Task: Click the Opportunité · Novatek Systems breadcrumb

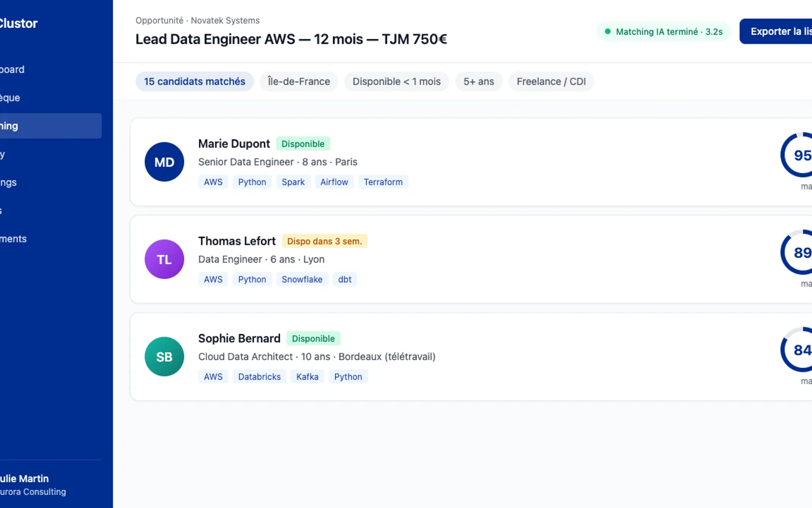Action: point(197,20)
